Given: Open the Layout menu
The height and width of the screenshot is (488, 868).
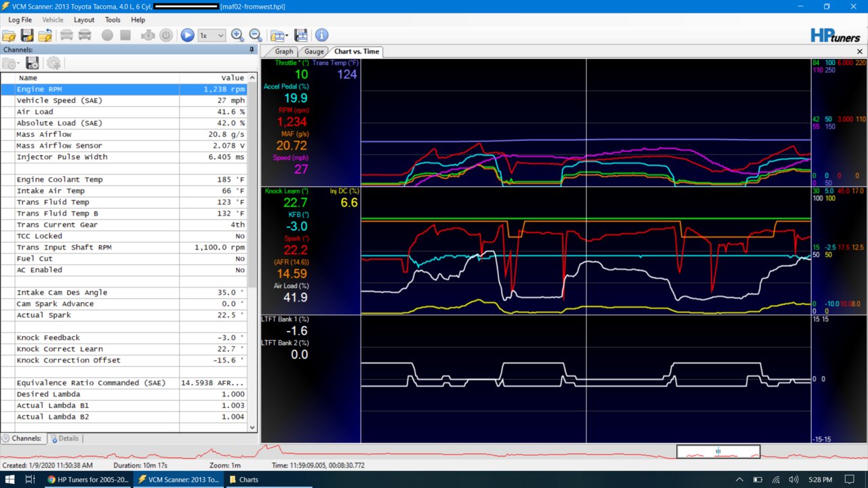Looking at the screenshot, I should click(84, 20).
